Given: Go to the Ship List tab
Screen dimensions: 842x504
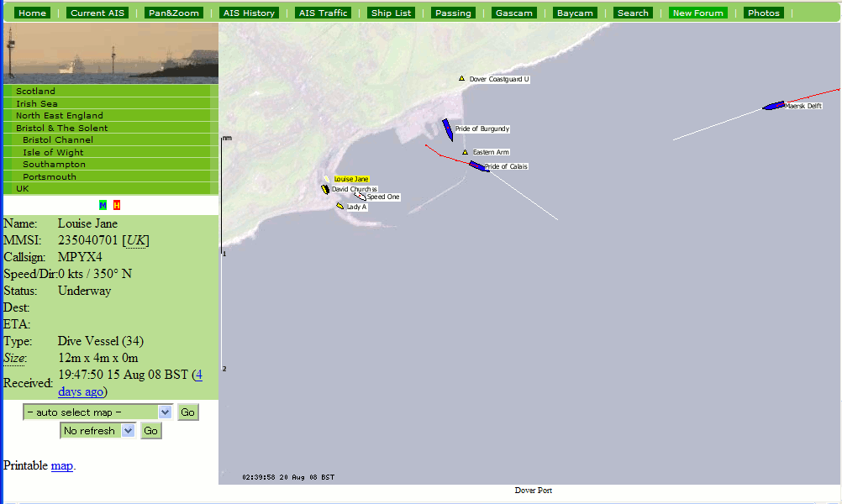Looking at the screenshot, I should point(392,13).
